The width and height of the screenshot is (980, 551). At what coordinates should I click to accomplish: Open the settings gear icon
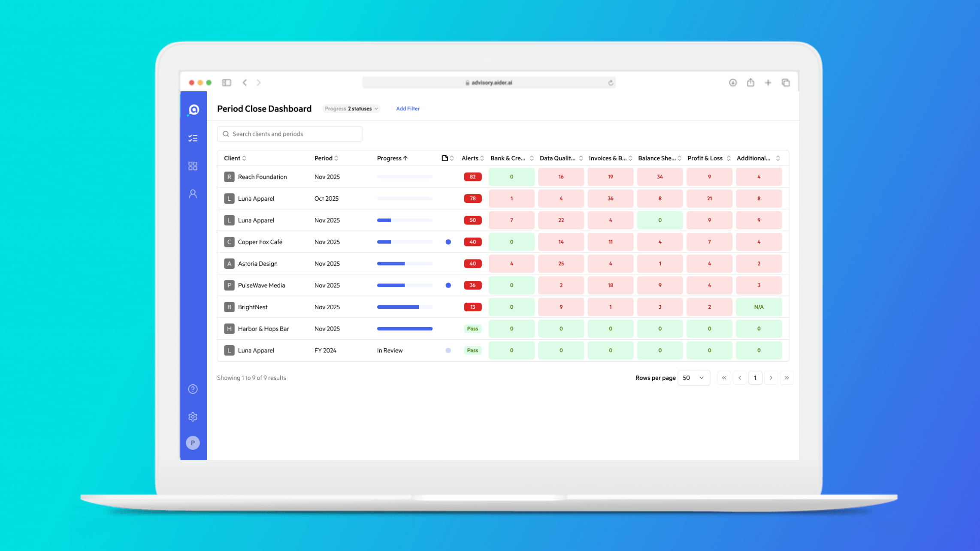click(193, 417)
